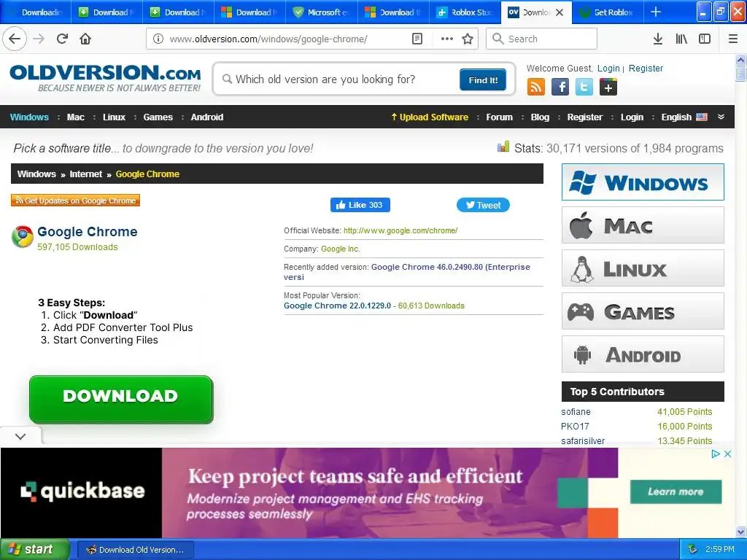Toggle the sidebar icon in toolbar
Screen dimensions: 747x560
(x=705, y=39)
